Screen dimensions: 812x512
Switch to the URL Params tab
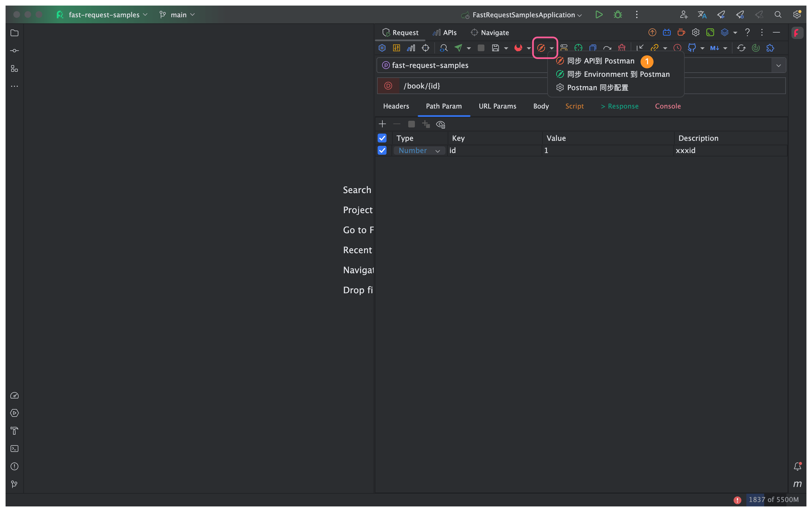point(497,106)
